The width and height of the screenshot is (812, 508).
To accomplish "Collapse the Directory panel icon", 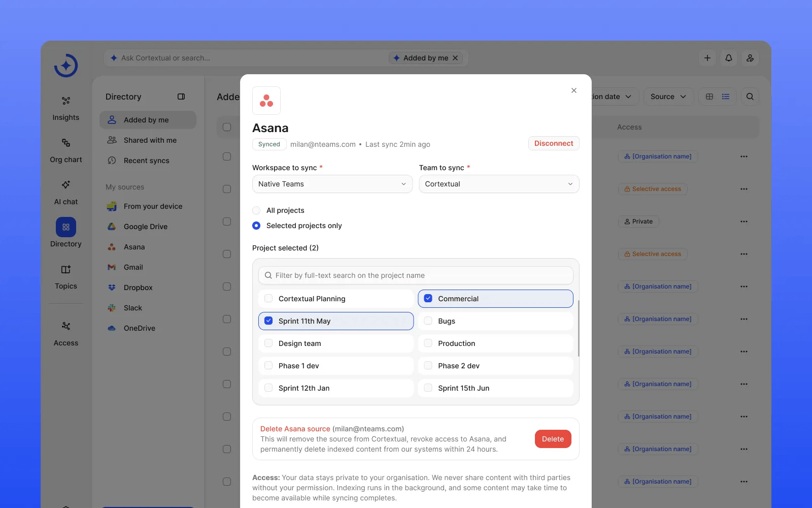I will [x=181, y=97].
